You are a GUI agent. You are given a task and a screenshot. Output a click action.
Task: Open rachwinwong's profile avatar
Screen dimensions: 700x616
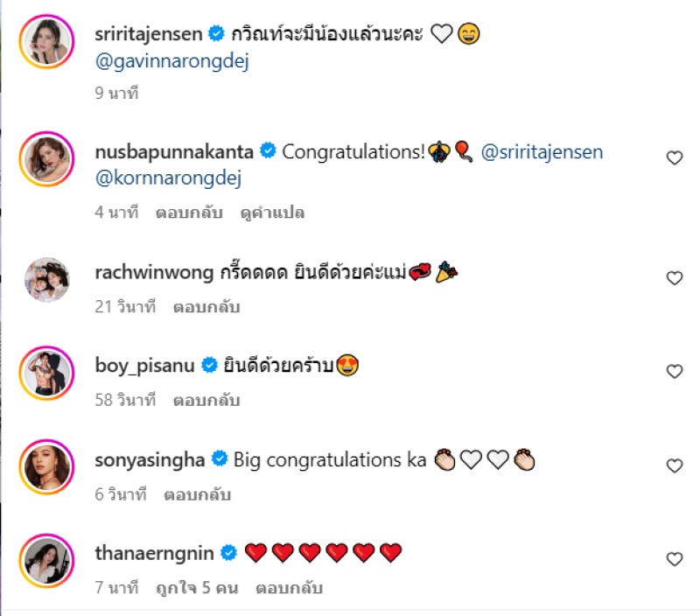[46, 279]
